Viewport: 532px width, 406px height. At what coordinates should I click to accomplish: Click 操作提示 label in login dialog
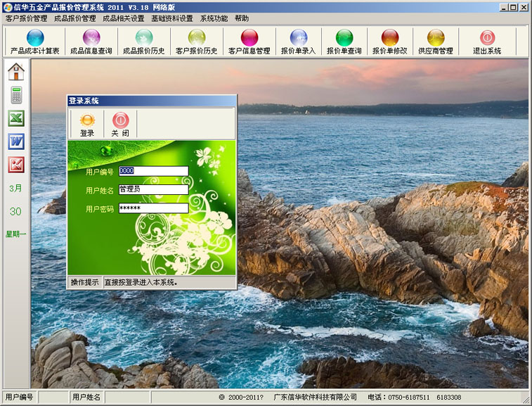click(85, 282)
